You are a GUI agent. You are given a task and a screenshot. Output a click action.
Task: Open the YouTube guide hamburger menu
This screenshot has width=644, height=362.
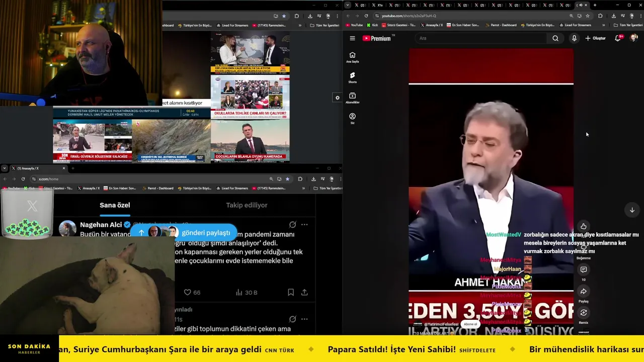(352, 38)
